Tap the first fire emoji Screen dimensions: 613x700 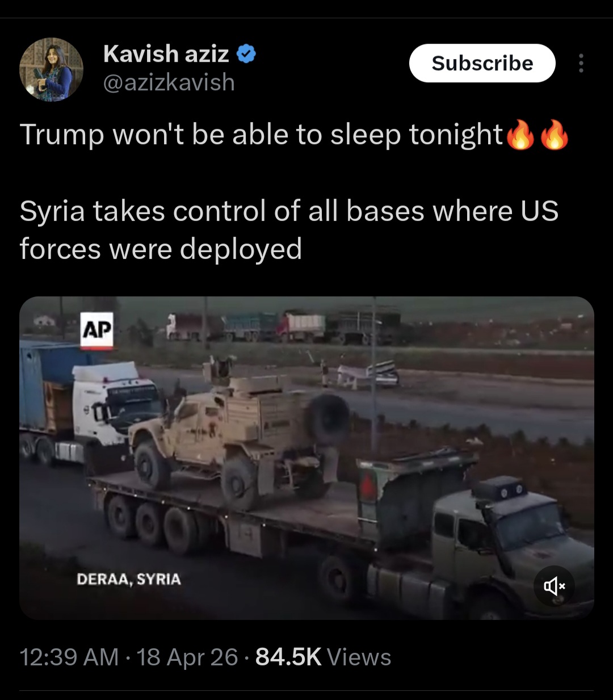(x=520, y=135)
